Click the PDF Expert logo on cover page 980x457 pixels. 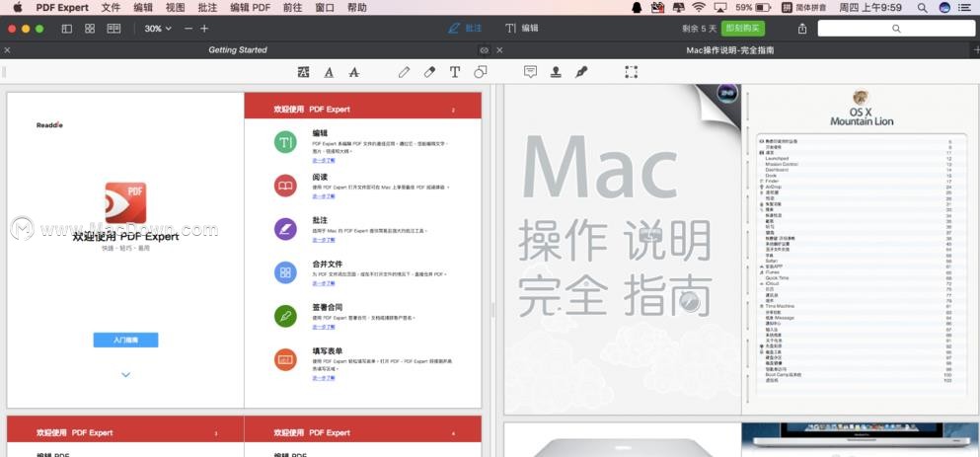125,202
